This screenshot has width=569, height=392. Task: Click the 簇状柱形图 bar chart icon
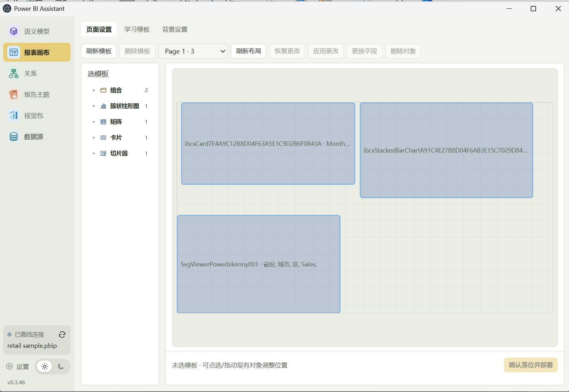[103, 106]
